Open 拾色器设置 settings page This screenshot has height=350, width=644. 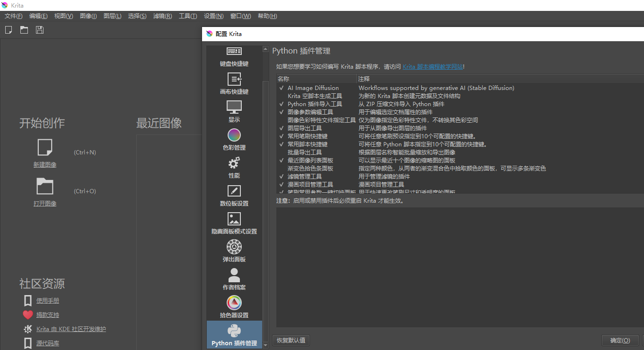(x=234, y=308)
